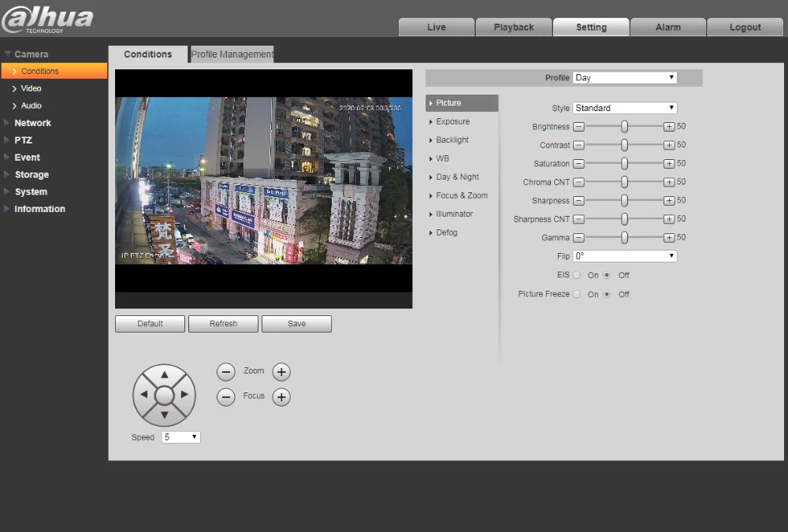Click the Contrast slider handle
Image resolution: width=788 pixels, height=532 pixels.
pyautogui.click(x=624, y=145)
